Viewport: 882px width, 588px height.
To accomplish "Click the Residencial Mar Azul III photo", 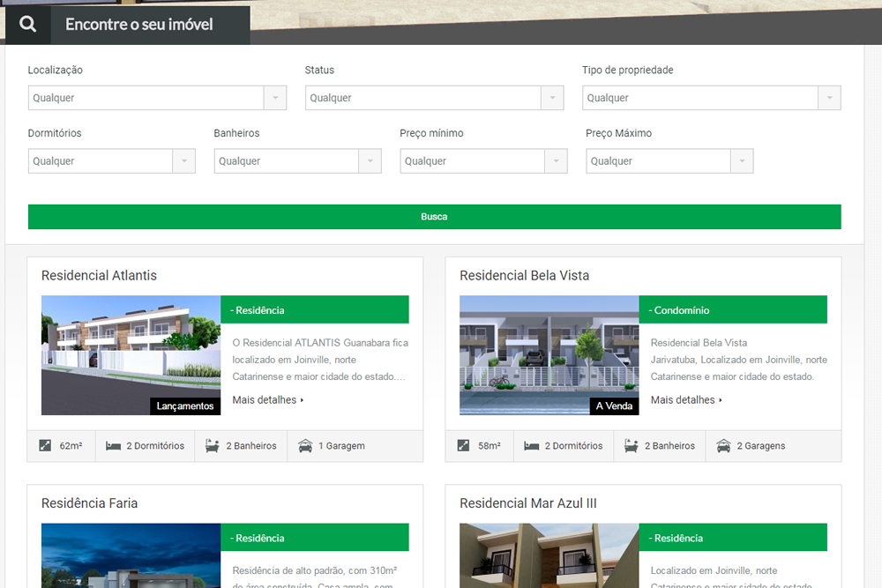I will 549,555.
